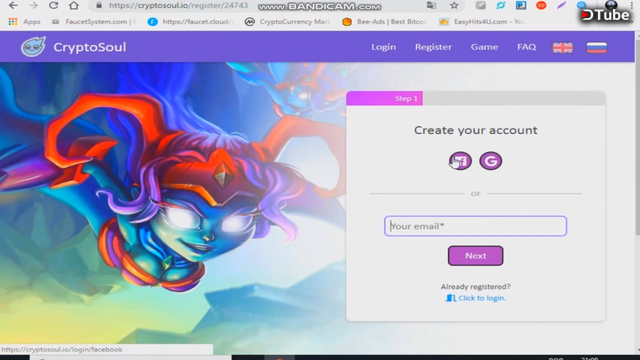Reload the page with refresh icon
Screen dimensions: 640x360
(53, 6)
